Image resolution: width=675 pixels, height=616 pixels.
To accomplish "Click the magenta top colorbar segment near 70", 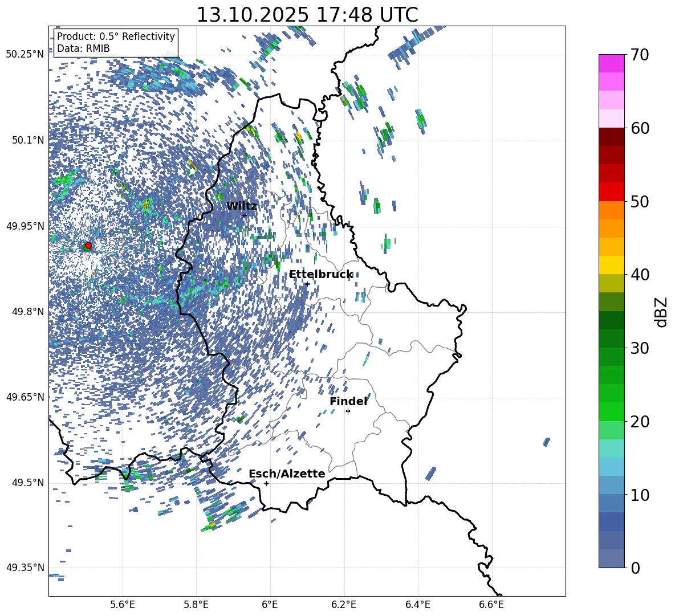I will (x=611, y=63).
